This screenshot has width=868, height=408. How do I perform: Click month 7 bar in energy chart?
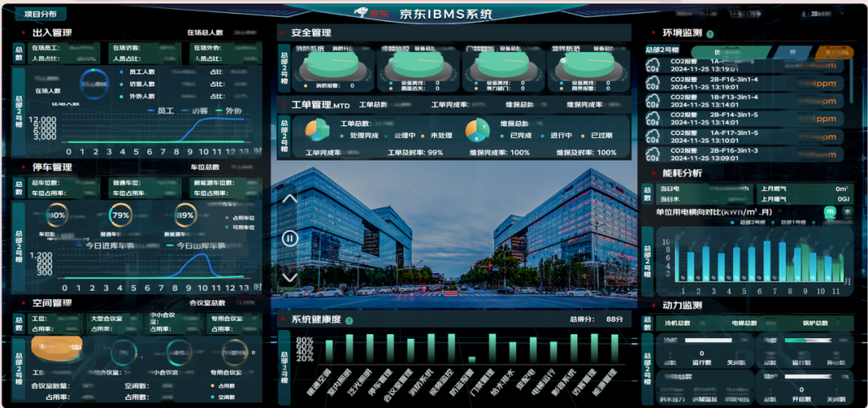tap(768, 260)
